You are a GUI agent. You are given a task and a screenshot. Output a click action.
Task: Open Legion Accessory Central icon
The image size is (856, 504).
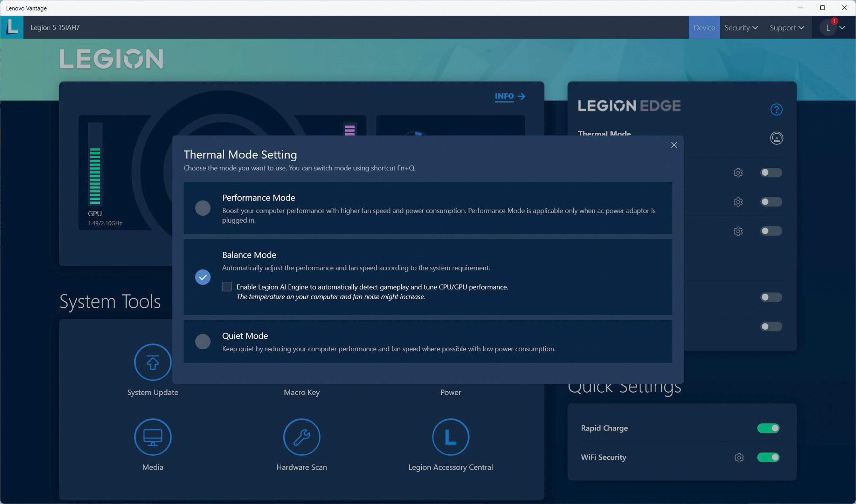coord(450,437)
